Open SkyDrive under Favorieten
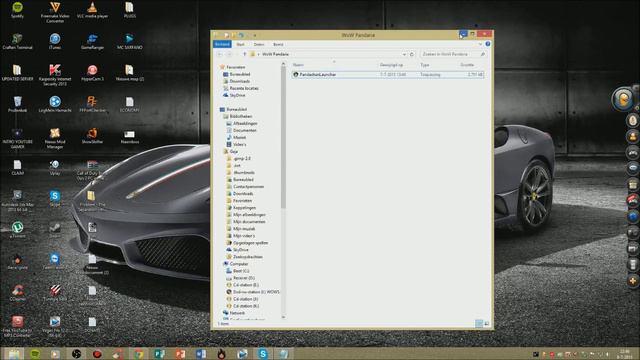 (237, 95)
